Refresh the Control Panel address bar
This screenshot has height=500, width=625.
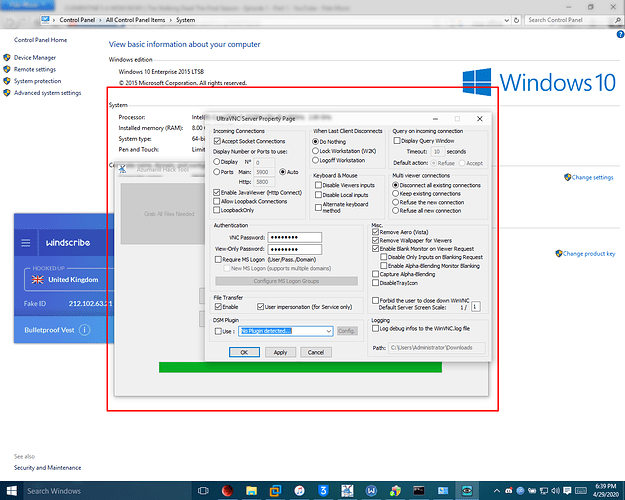[517, 20]
